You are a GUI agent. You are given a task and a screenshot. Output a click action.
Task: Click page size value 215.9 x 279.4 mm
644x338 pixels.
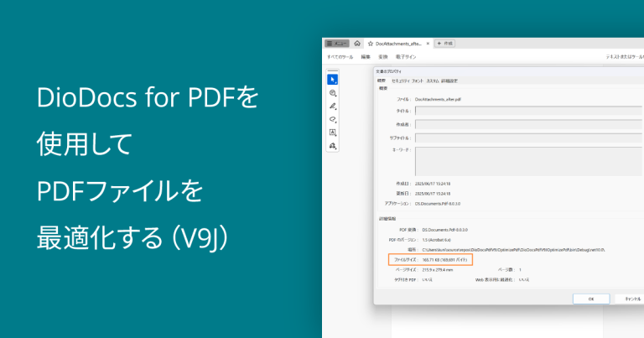(439, 270)
